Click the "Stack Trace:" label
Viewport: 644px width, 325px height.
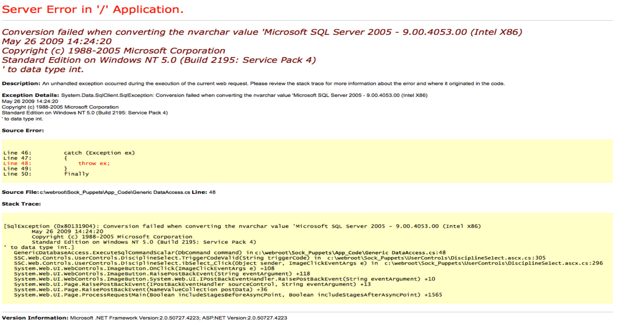pos(21,204)
